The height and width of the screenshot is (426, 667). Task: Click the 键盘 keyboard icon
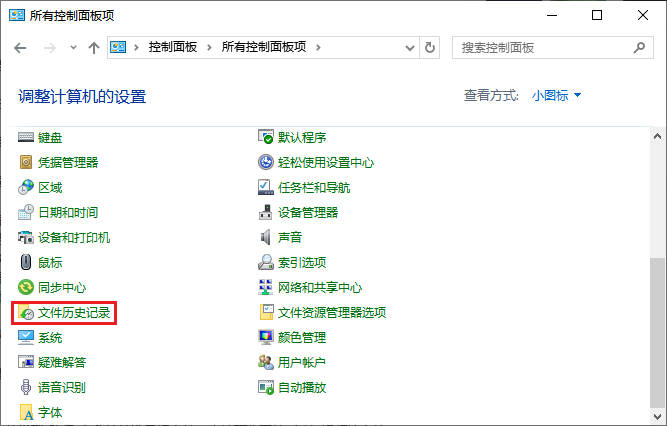click(27, 137)
